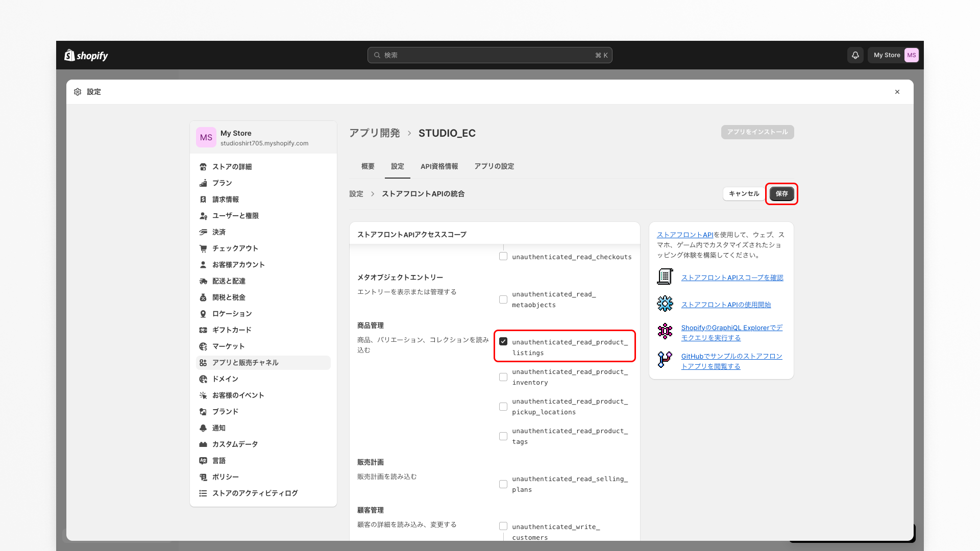Click the ロケーション pin icon
Viewport: 980px width, 551px height.
203,314
